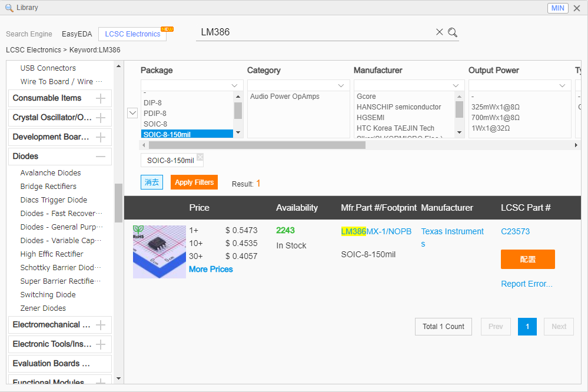Click into the LM386 search input field
588x392 pixels.
(315, 32)
